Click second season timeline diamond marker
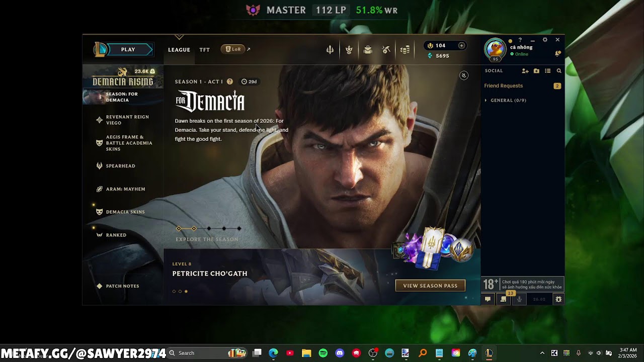644x362 pixels. 194,228
